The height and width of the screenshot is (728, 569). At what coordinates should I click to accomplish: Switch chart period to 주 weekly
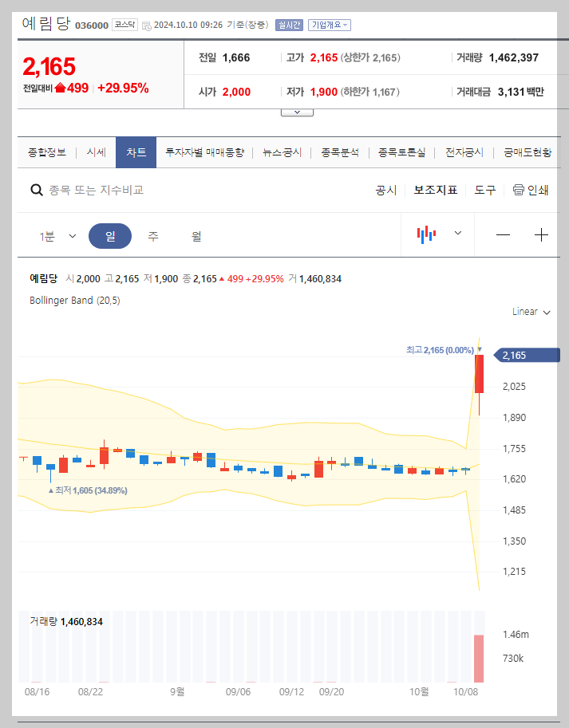[152, 236]
